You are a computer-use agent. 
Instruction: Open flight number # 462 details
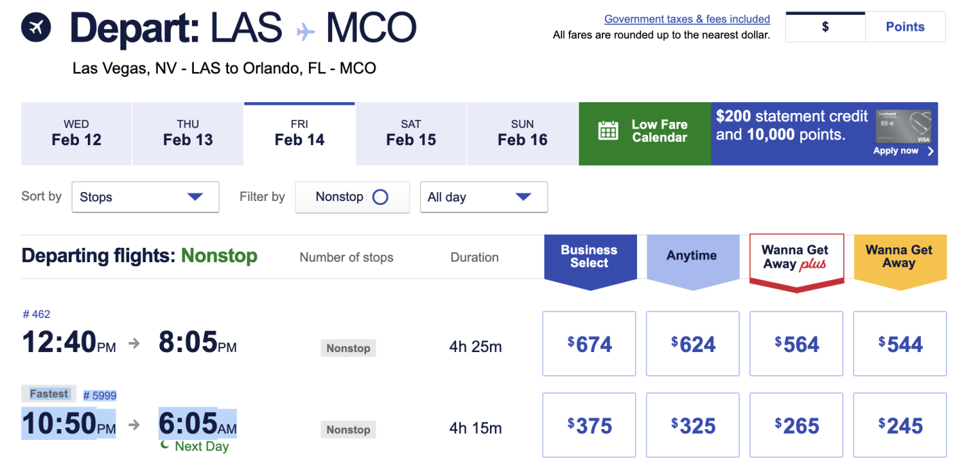tap(37, 314)
